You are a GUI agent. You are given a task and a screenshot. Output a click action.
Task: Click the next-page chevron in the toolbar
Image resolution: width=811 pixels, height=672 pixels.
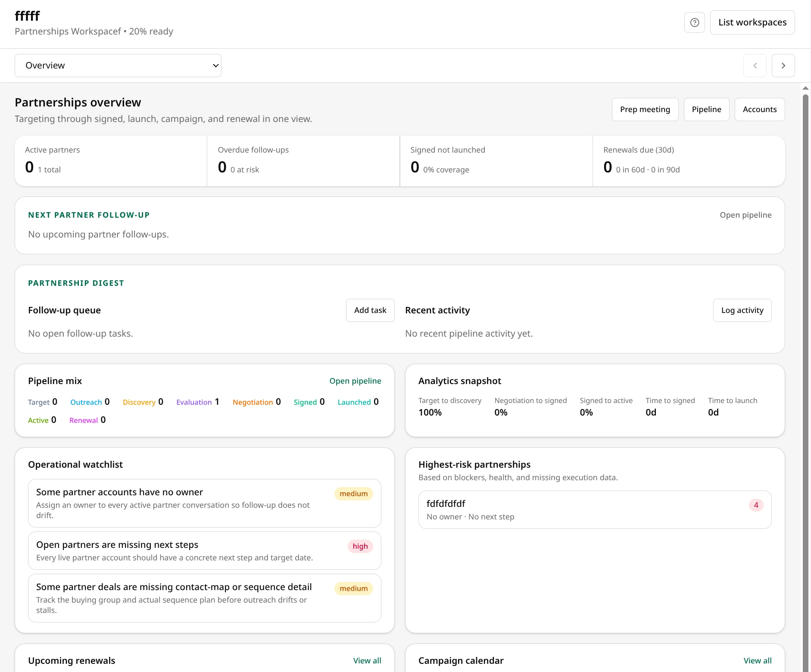pyautogui.click(x=783, y=65)
